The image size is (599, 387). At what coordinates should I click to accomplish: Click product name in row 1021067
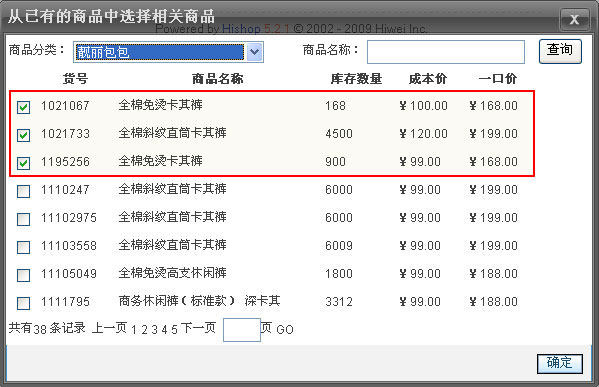coord(160,105)
